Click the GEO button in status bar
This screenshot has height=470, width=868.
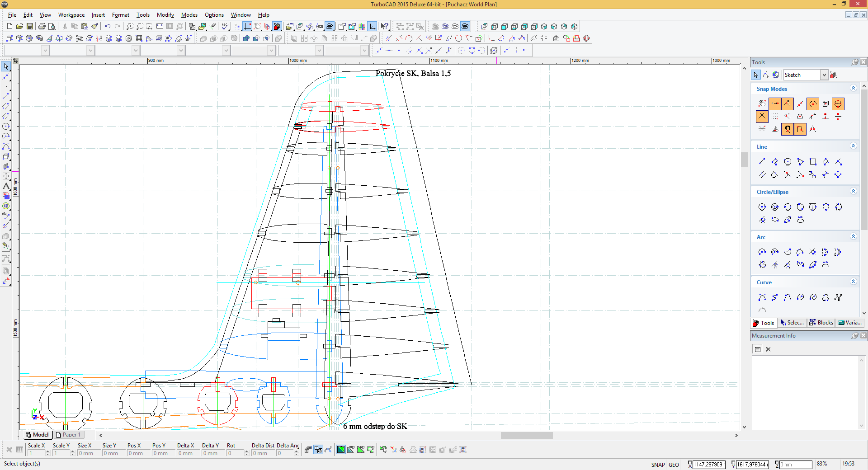click(674, 465)
